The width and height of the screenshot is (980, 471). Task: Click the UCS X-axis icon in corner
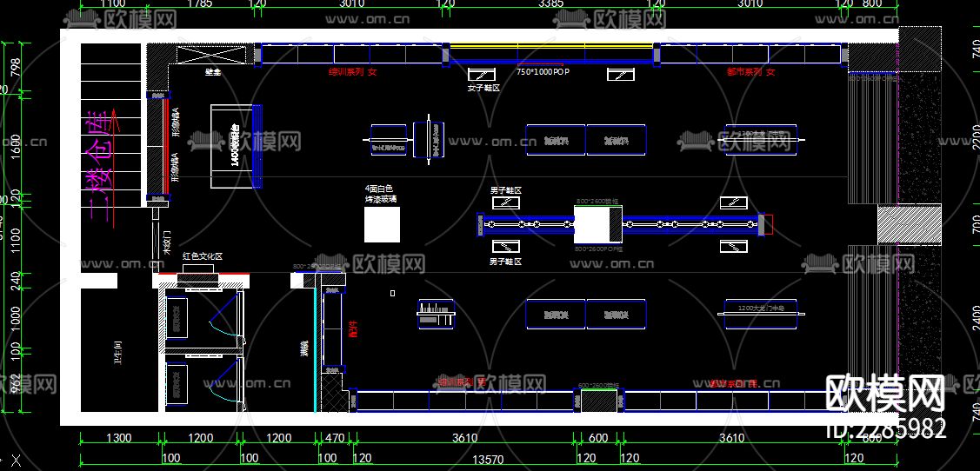17,462
